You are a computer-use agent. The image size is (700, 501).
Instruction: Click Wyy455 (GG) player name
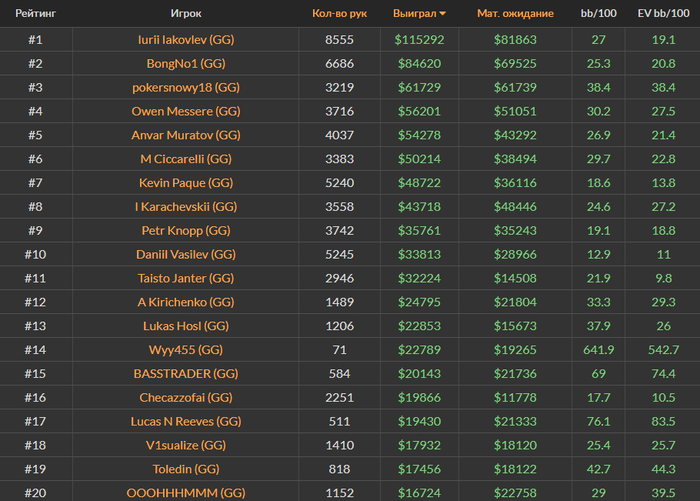186,350
